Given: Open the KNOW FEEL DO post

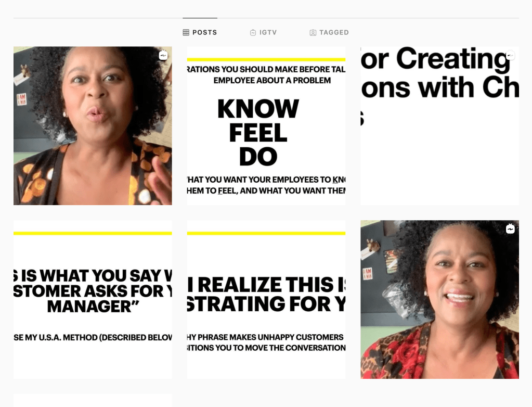Looking at the screenshot, I should [x=266, y=126].
